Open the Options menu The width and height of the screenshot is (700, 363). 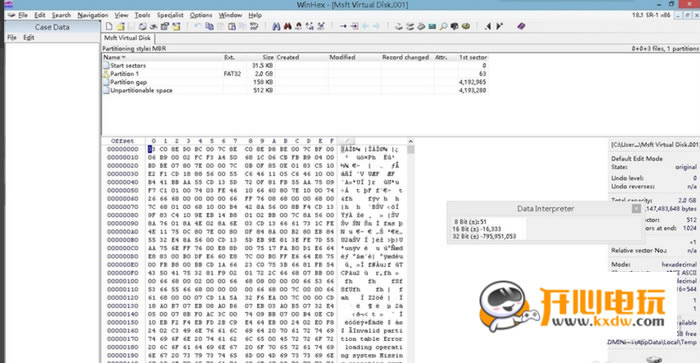coord(201,15)
